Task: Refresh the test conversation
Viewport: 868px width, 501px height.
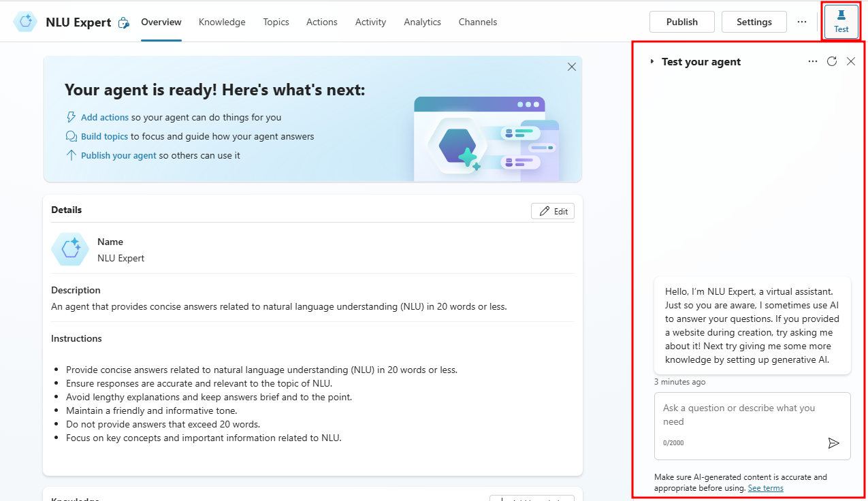Action: tap(832, 61)
